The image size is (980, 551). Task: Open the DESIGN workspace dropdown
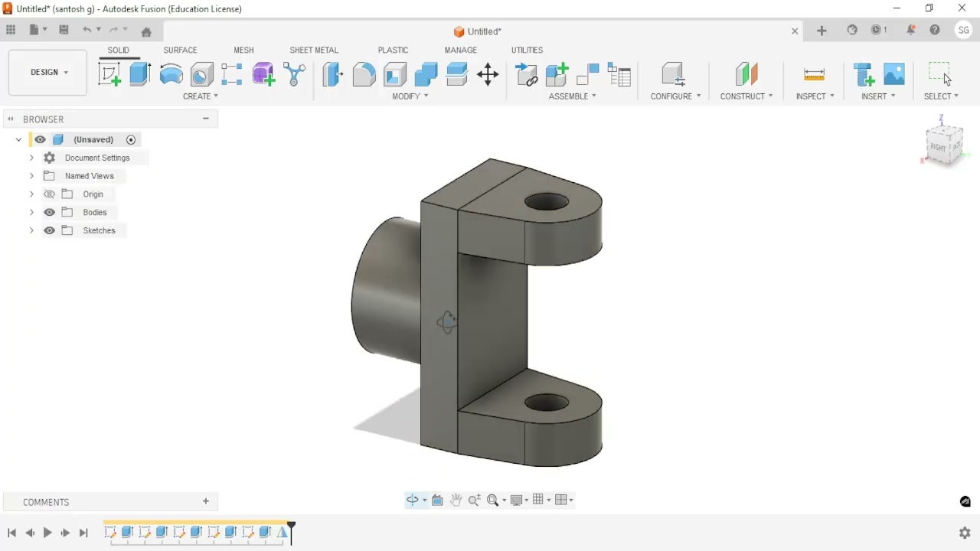tap(49, 73)
